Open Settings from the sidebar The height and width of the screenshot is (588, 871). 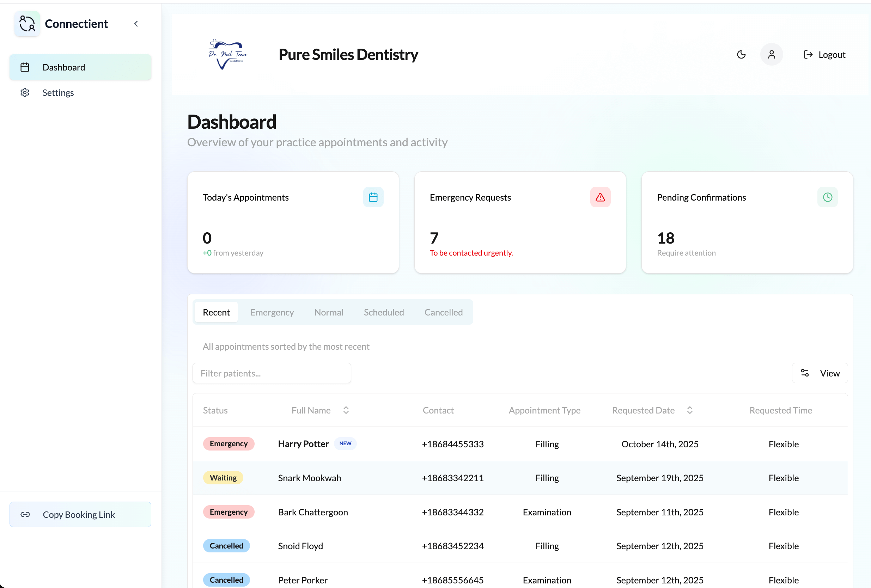(58, 93)
